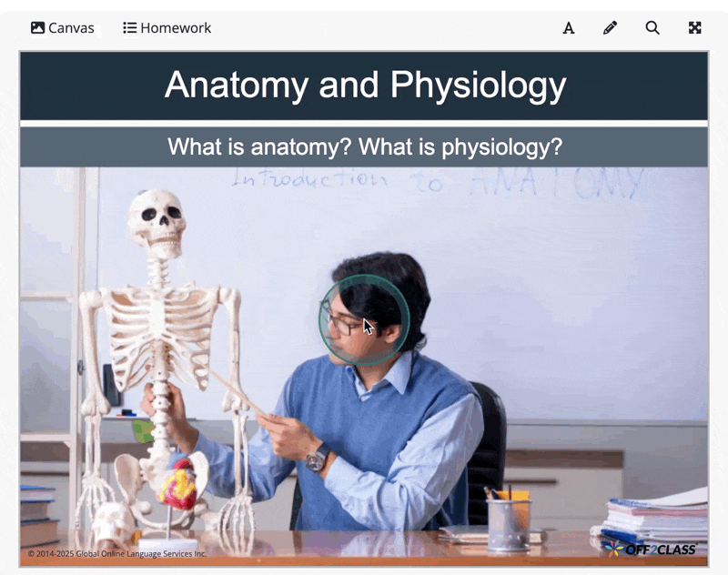Screen dimensions: 728x575
Task: Click the skeleton's skull in the photo
Action: pyautogui.click(x=157, y=224)
